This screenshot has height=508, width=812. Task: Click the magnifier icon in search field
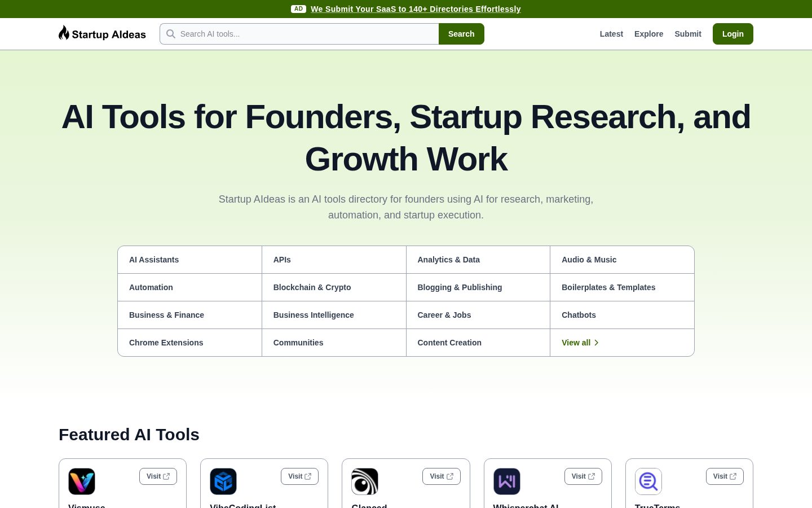click(171, 34)
